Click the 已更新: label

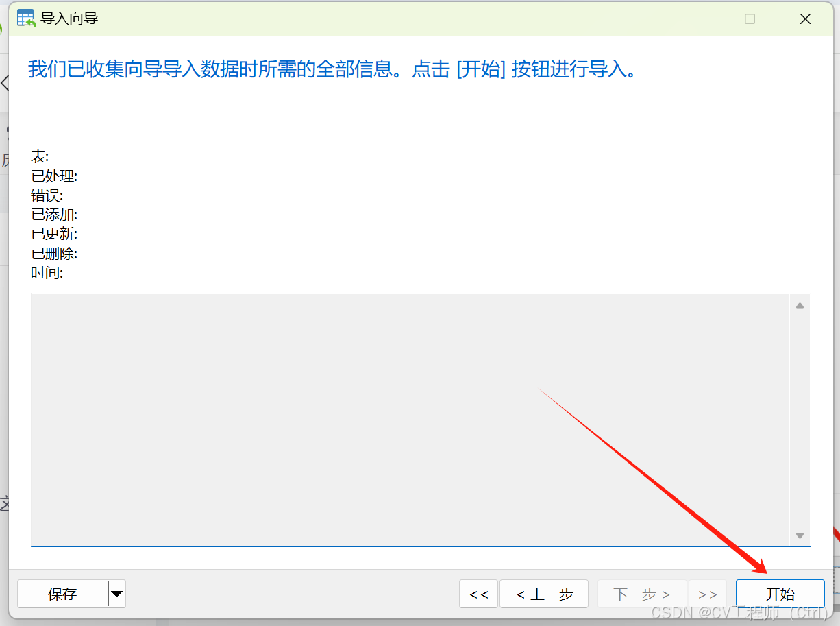(54, 234)
